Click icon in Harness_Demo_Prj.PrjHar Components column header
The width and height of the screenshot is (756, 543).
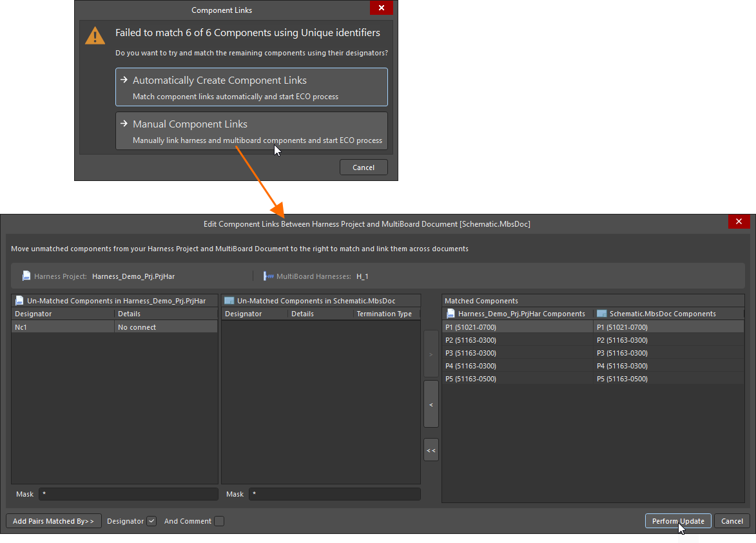point(451,314)
